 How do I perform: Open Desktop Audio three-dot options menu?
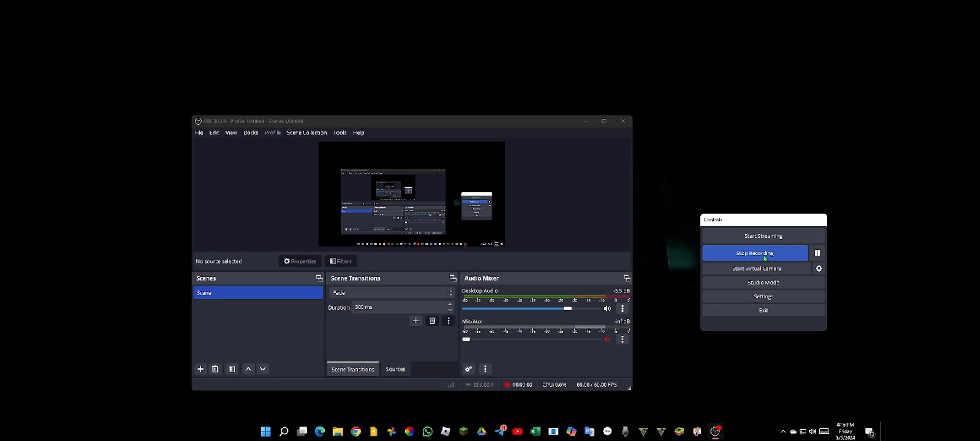click(622, 309)
